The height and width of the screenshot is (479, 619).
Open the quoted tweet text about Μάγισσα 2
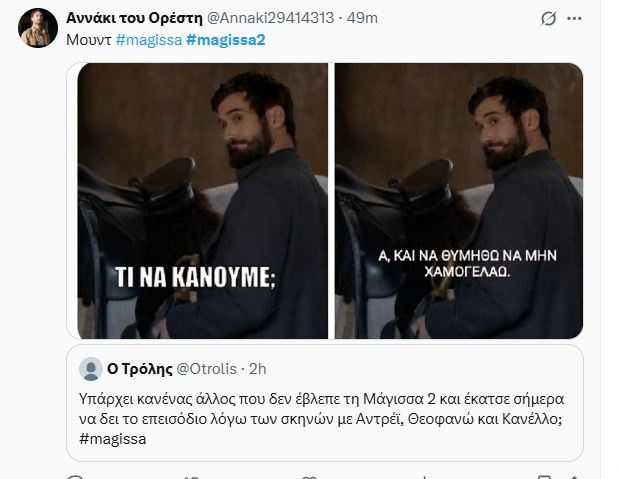click(x=321, y=409)
